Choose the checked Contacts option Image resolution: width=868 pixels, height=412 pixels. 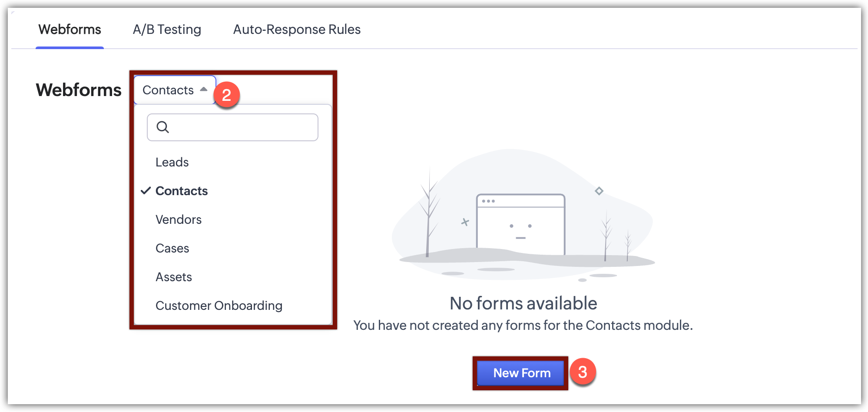182,191
